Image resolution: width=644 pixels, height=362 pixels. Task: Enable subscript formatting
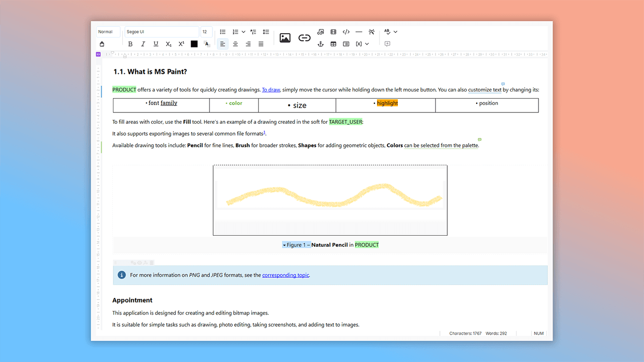(168, 44)
